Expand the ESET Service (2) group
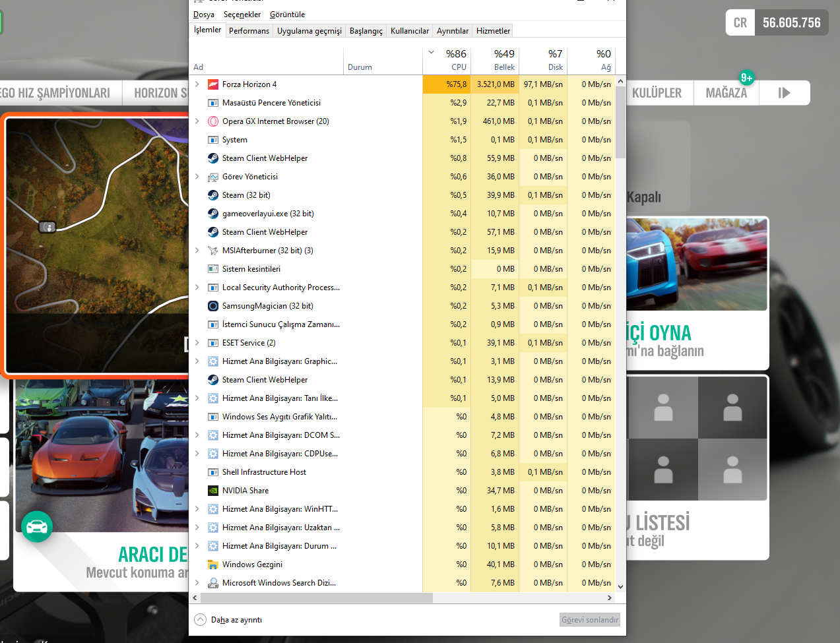The width and height of the screenshot is (840, 643). pyautogui.click(x=197, y=343)
